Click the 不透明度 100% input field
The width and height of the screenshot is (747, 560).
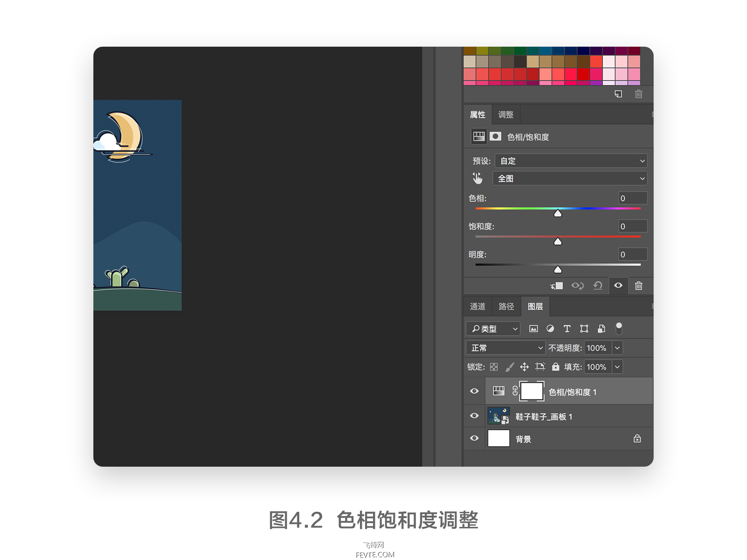[x=598, y=348]
